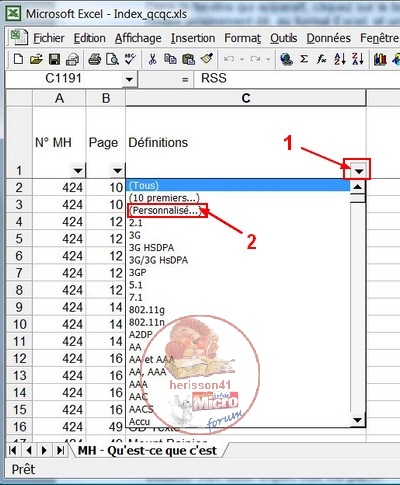Open the Format menu
The width and height of the screenshot is (400, 485).
(242, 38)
